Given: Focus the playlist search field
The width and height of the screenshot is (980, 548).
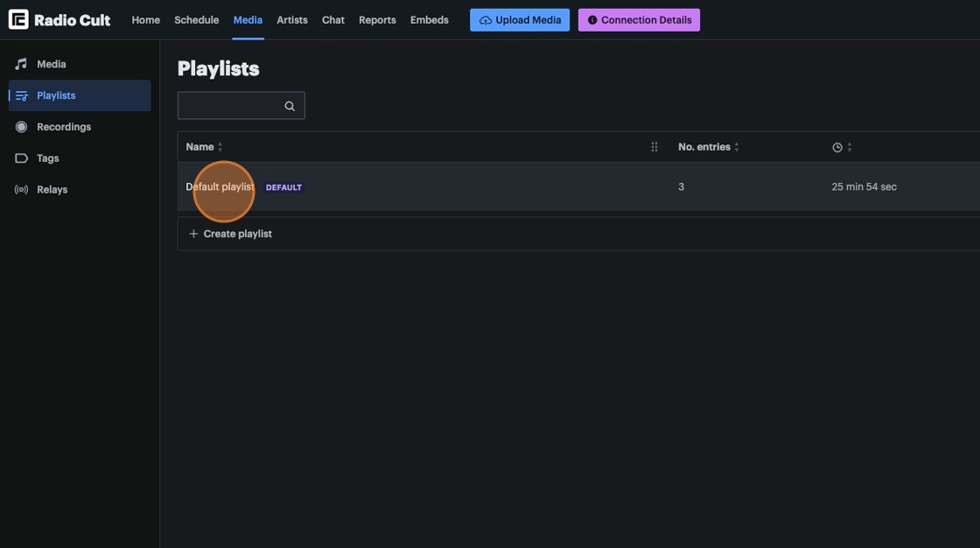Looking at the screenshot, I should point(241,106).
